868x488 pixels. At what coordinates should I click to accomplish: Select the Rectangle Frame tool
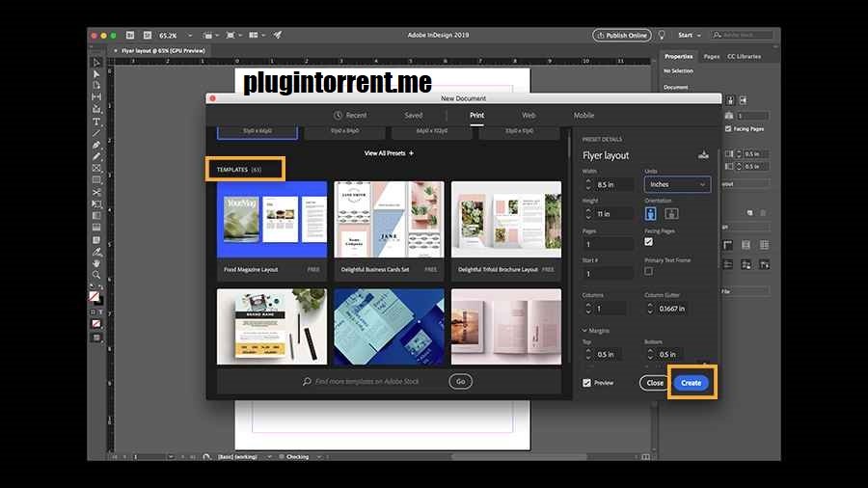coord(96,168)
